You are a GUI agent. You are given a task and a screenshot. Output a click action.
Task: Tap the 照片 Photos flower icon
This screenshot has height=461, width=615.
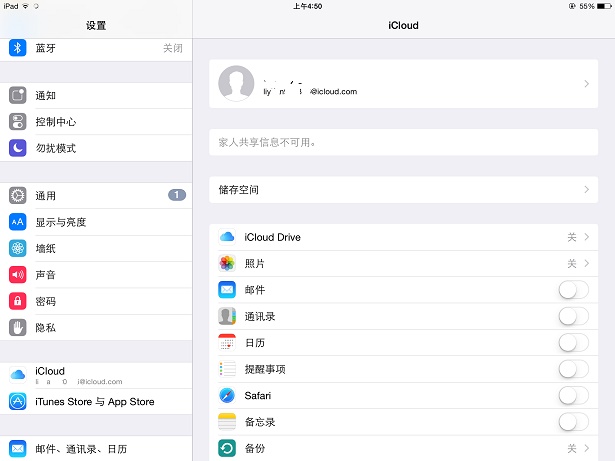pos(227,263)
